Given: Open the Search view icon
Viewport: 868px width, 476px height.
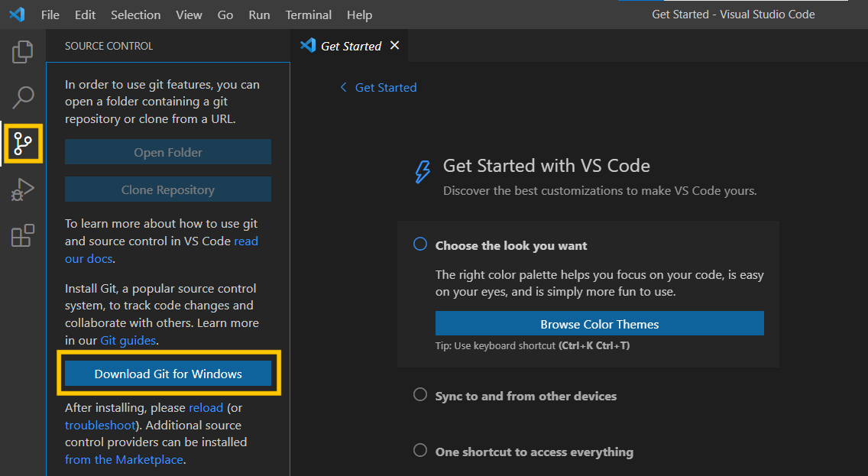Looking at the screenshot, I should [23, 97].
